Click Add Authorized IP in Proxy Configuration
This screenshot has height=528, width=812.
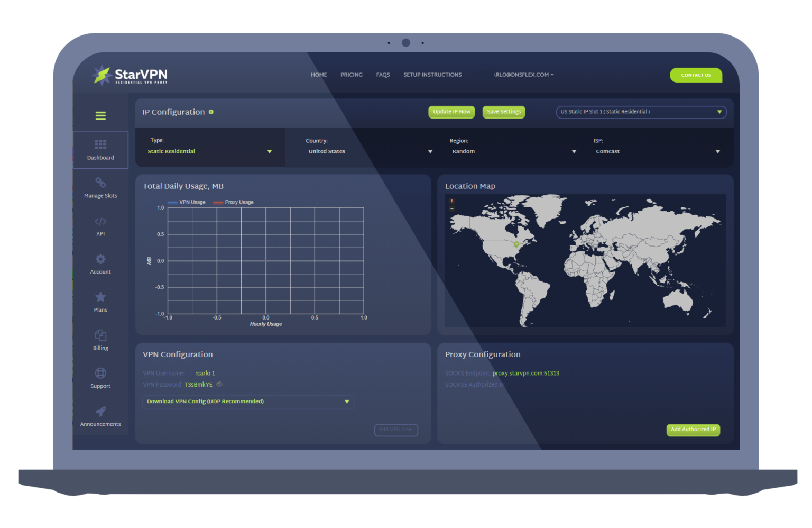click(x=693, y=430)
